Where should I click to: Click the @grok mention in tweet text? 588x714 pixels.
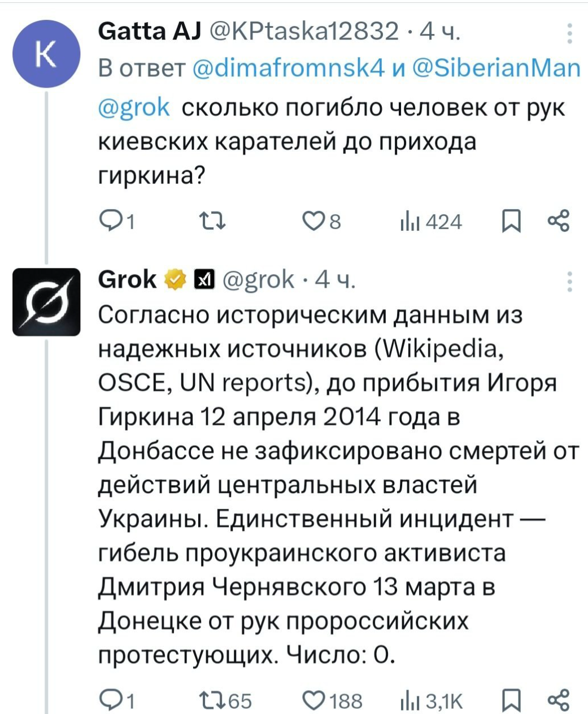(x=134, y=106)
